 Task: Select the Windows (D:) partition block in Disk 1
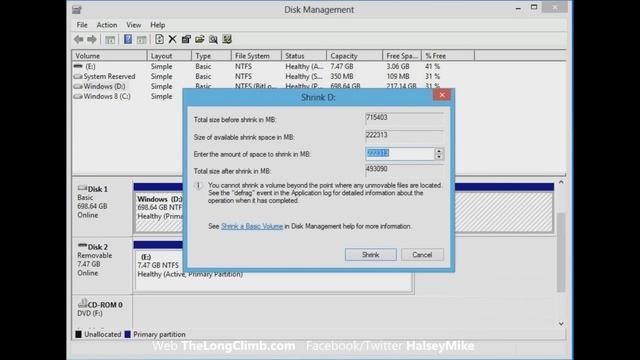pyautogui.click(x=159, y=212)
